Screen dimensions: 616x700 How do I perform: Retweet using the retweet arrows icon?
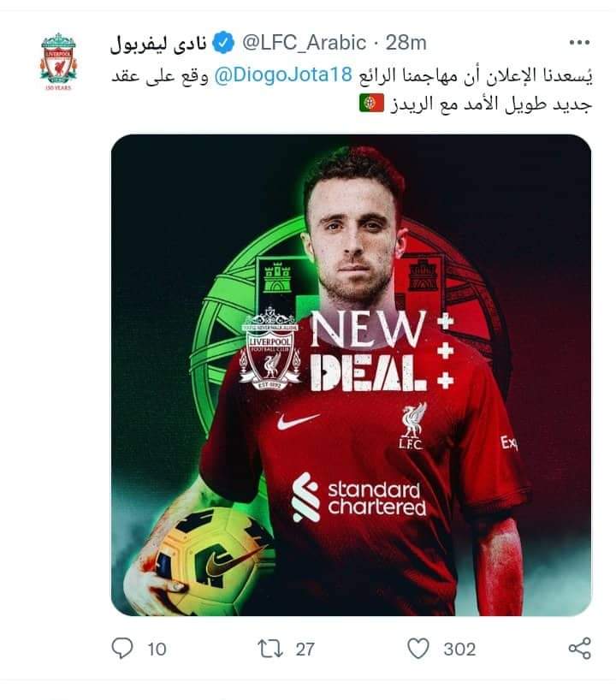(x=270, y=649)
